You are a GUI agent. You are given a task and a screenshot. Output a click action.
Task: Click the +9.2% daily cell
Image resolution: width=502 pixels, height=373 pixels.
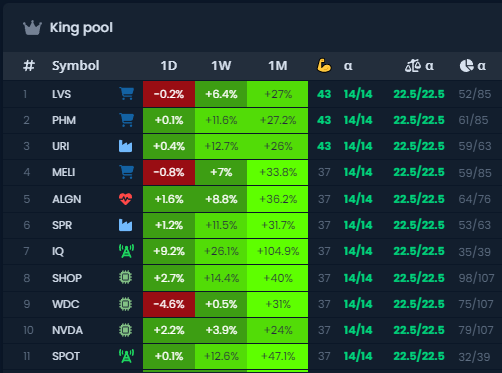[x=169, y=251]
